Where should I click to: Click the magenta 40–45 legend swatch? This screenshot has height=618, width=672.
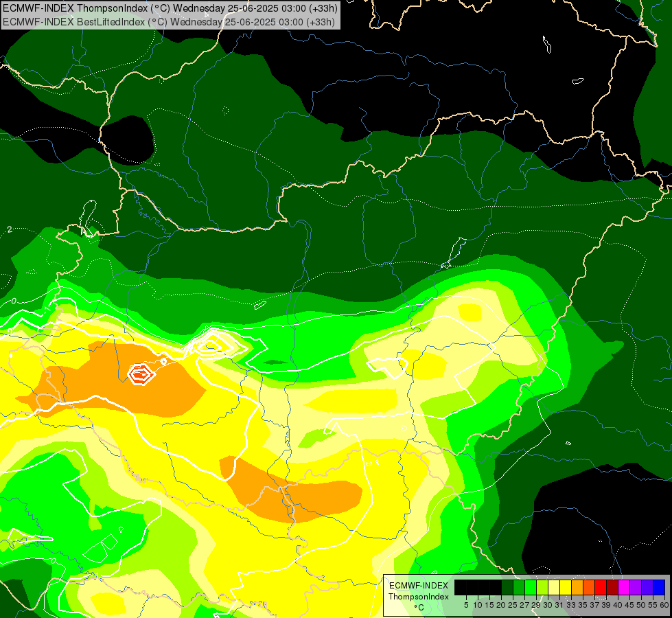(x=624, y=587)
